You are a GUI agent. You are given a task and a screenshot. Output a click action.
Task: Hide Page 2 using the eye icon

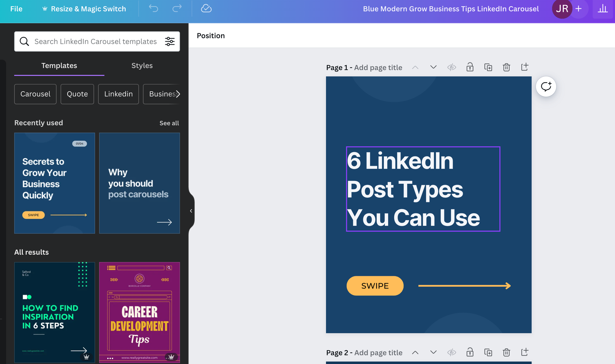[452, 352]
